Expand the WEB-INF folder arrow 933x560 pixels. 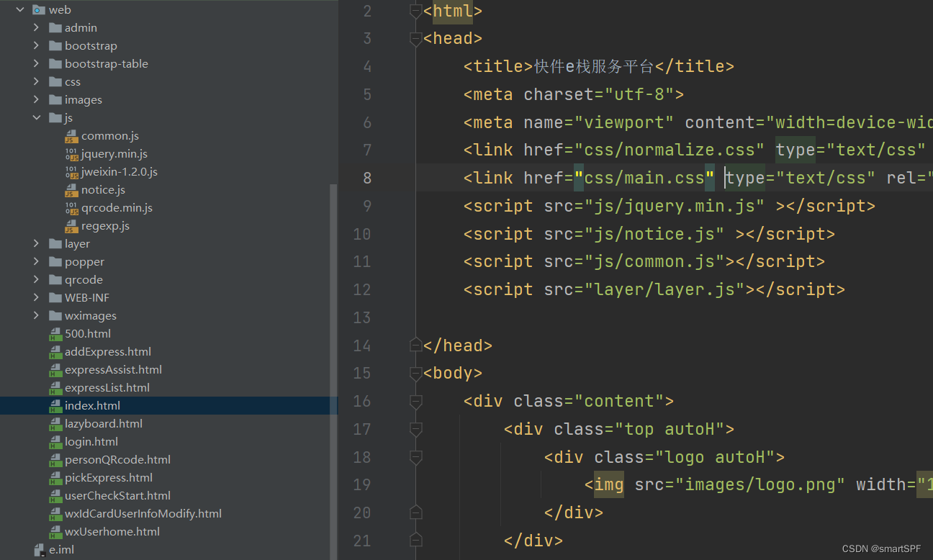click(x=37, y=298)
